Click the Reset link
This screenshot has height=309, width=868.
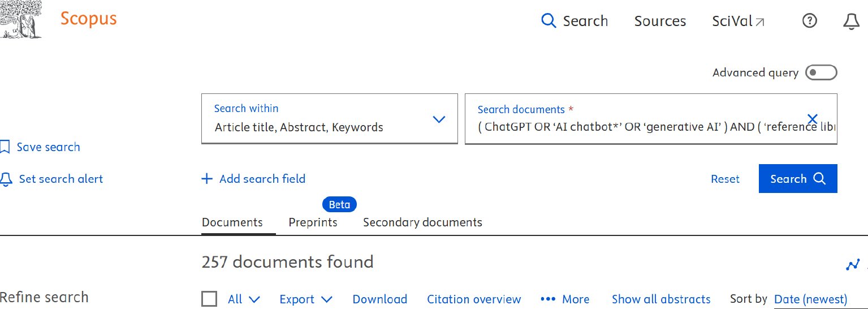pos(725,179)
